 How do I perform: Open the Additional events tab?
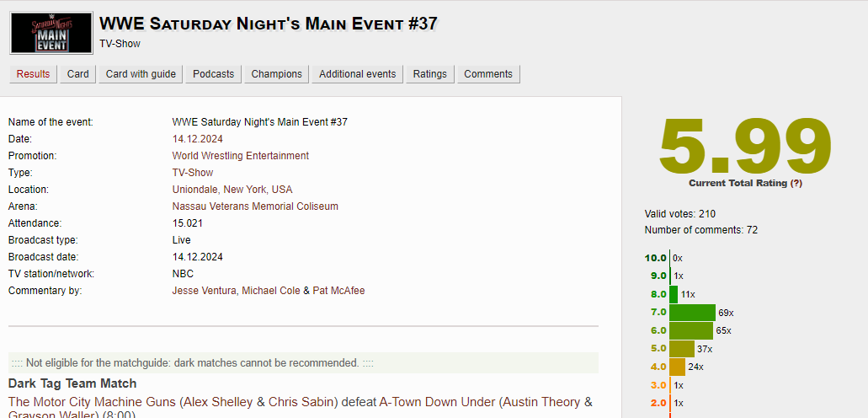click(x=357, y=74)
